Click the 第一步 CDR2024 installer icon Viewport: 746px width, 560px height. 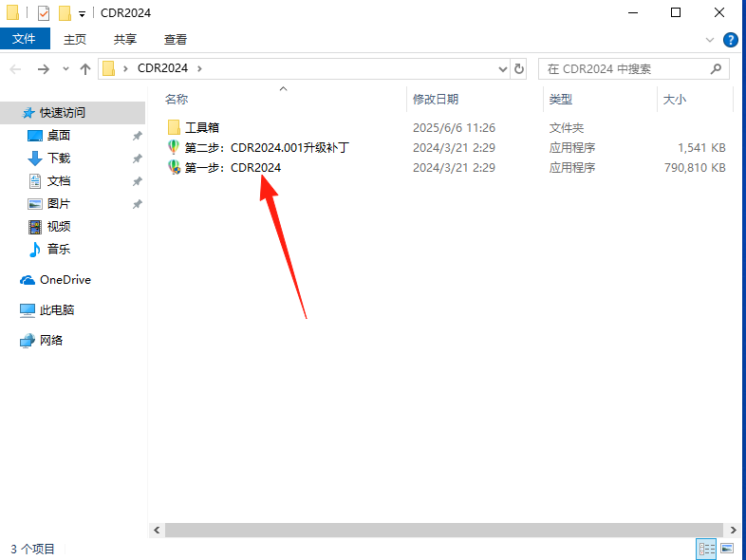pyautogui.click(x=174, y=167)
